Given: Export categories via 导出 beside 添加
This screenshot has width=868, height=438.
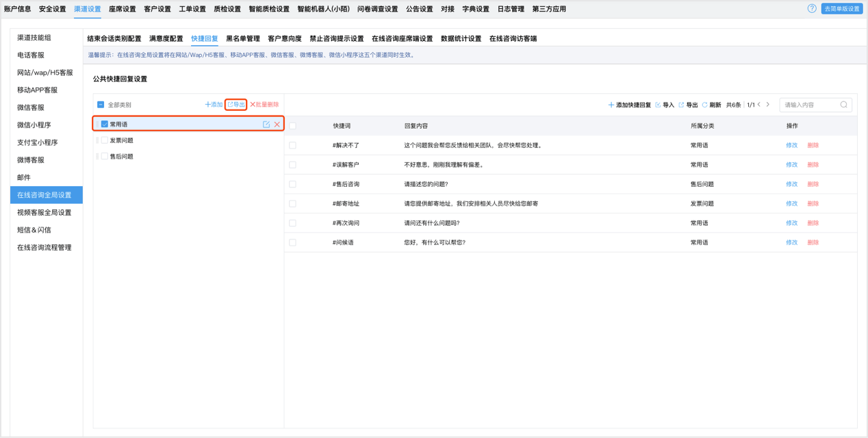Looking at the screenshot, I should click(236, 105).
